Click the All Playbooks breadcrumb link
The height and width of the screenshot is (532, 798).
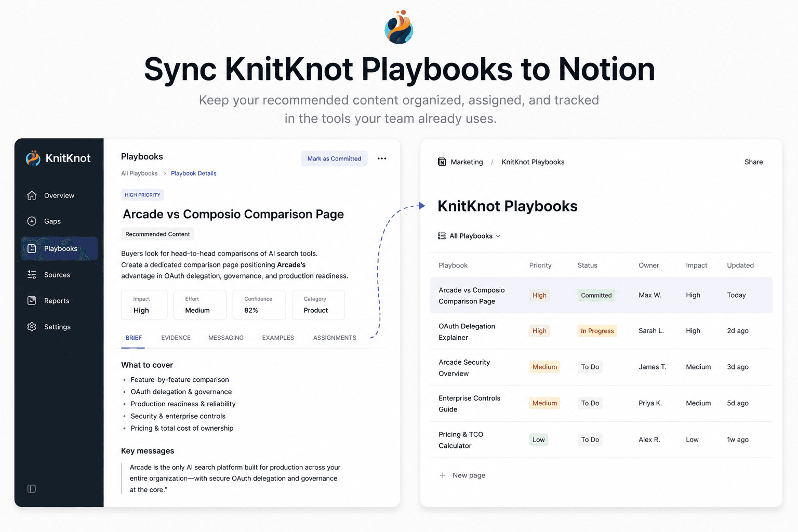(139, 174)
